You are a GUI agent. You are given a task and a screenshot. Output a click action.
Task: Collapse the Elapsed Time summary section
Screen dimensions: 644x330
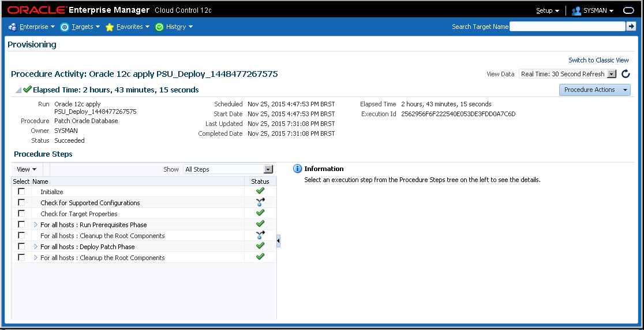pyautogui.click(x=18, y=90)
